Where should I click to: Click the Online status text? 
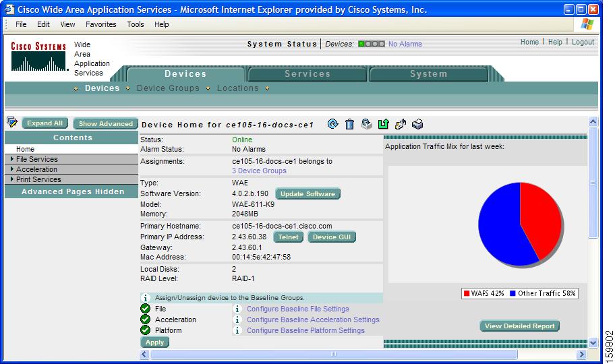242,140
